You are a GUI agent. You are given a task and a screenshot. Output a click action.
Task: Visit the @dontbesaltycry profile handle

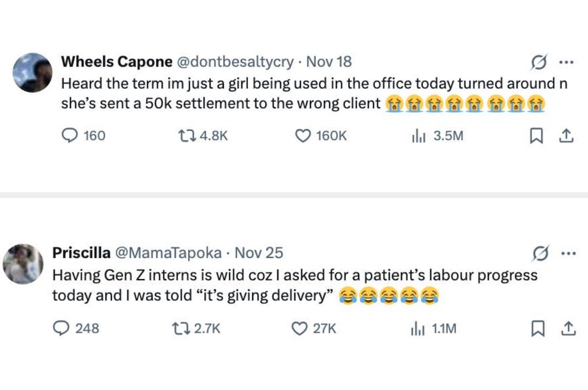[x=236, y=62]
